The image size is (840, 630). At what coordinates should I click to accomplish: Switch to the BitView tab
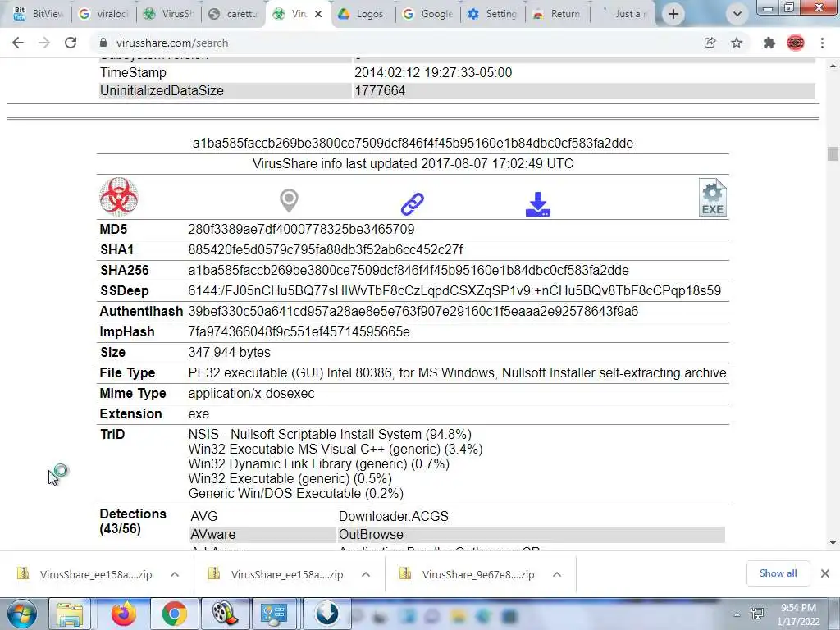[x=39, y=14]
